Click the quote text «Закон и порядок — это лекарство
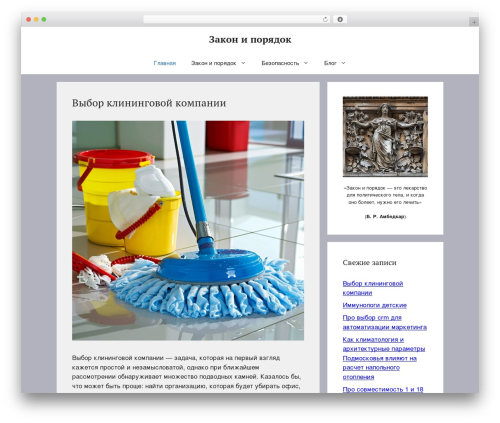 [385, 195]
